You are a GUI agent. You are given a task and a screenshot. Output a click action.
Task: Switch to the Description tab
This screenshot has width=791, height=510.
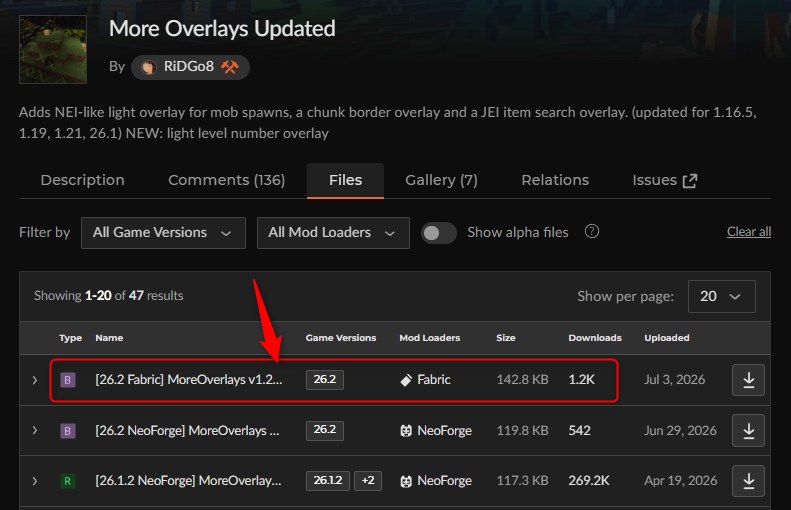[82, 180]
